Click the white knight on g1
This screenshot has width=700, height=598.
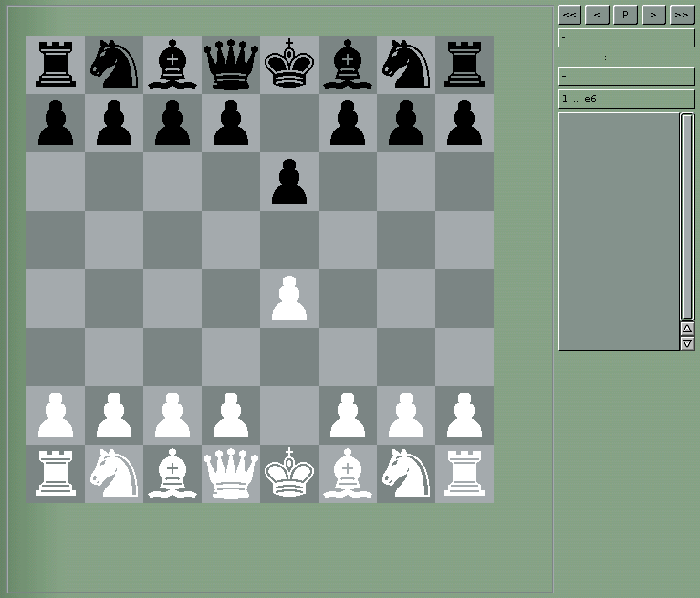point(406,474)
